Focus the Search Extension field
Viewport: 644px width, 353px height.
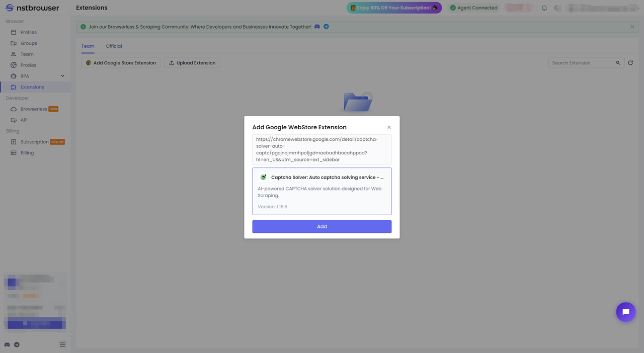click(x=582, y=63)
